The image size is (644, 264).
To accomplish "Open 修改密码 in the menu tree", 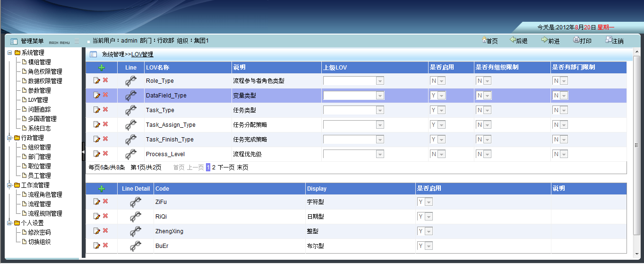I will [x=39, y=232].
